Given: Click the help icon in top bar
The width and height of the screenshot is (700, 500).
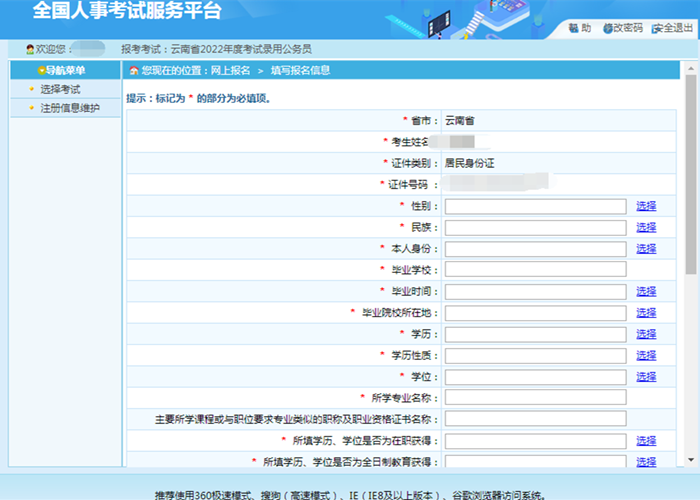Looking at the screenshot, I should [574, 28].
